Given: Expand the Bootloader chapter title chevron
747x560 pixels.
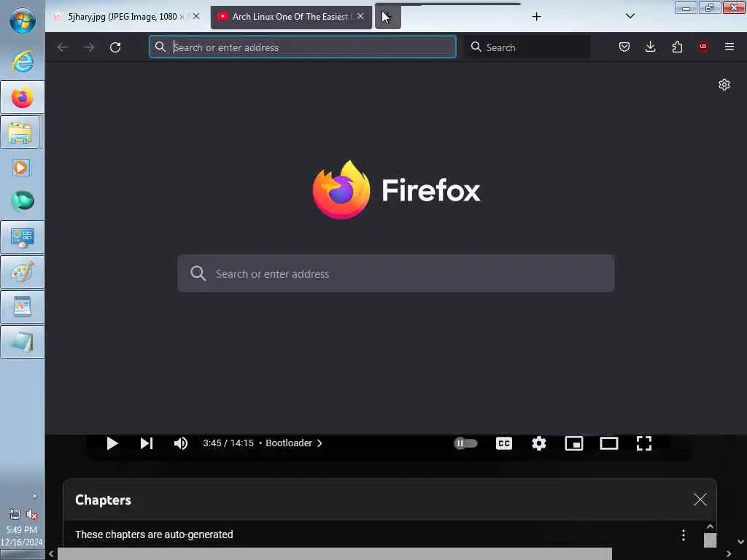Looking at the screenshot, I should tap(320, 443).
